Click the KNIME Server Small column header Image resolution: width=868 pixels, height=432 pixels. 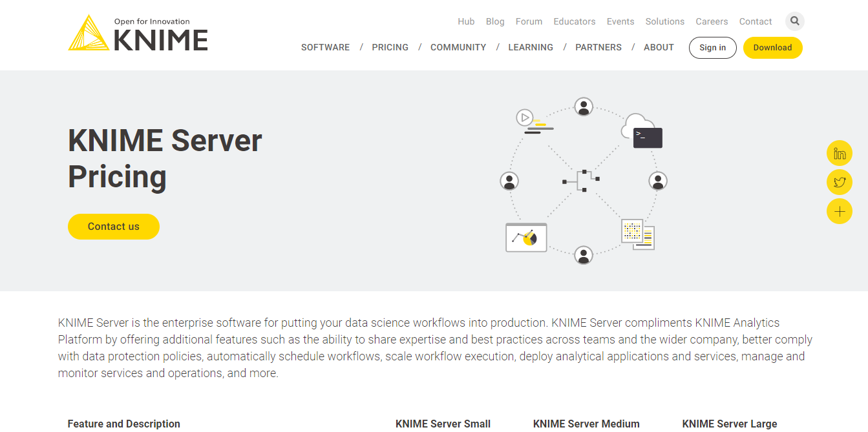tap(443, 424)
